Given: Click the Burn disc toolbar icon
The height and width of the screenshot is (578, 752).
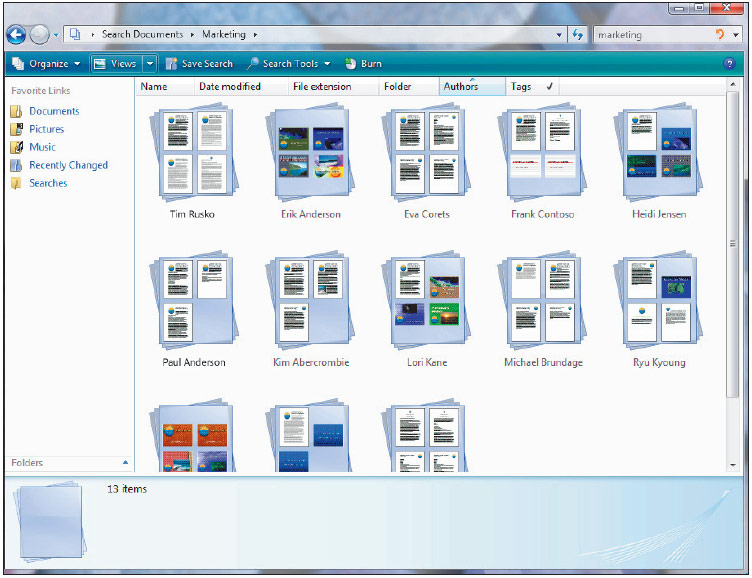Looking at the screenshot, I should coord(351,63).
